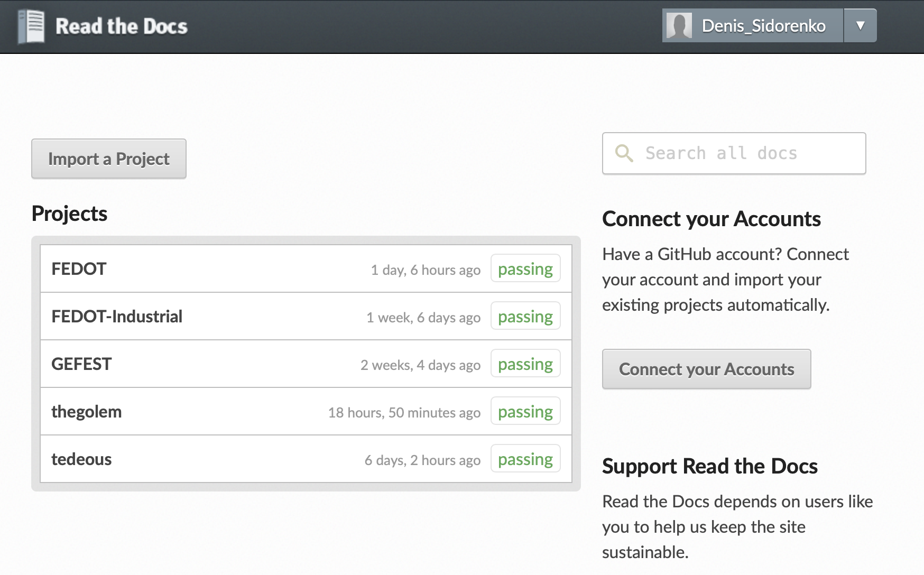Click the passing badge for tedeous
The width and height of the screenshot is (924, 575).
coord(525,459)
